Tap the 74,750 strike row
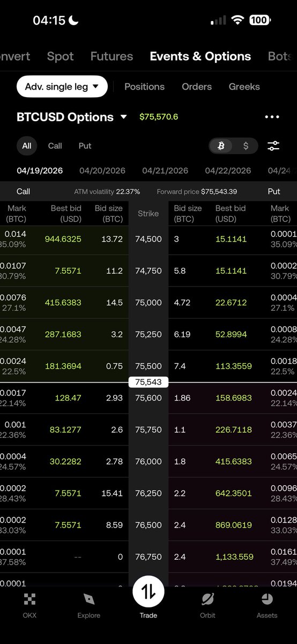The height and width of the screenshot is (644, 297). tap(148, 270)
